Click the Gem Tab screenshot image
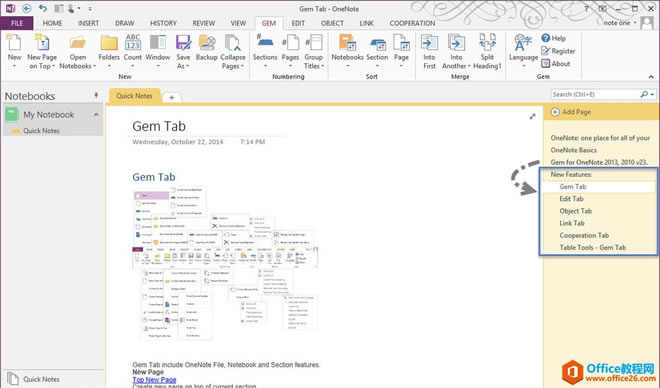 coord(225,263)
